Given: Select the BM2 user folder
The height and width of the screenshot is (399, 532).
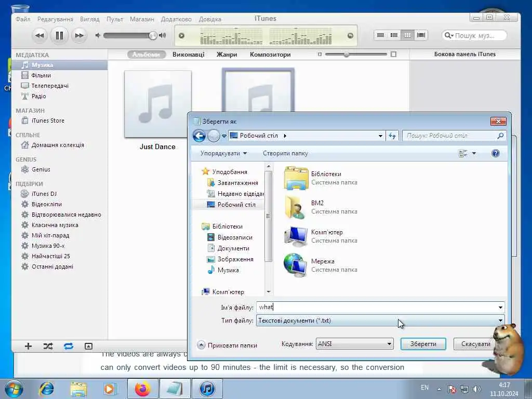Looking at the screenshot, I should [321, 207].
